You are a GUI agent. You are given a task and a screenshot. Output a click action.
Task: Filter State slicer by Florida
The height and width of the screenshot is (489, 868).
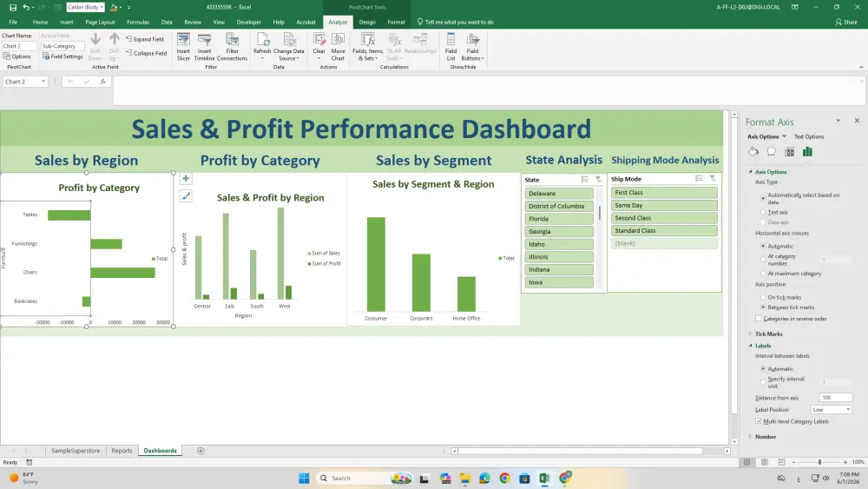click(558, 219)
